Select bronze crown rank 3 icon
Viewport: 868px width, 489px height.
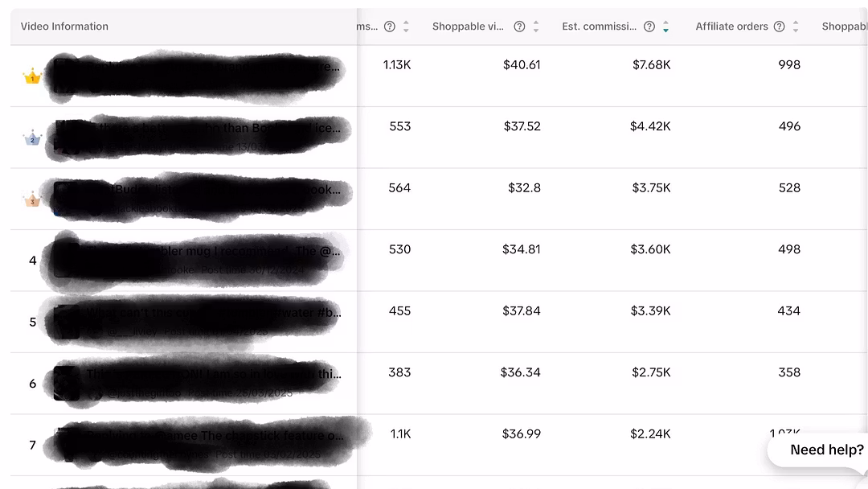tap(32, 199)
